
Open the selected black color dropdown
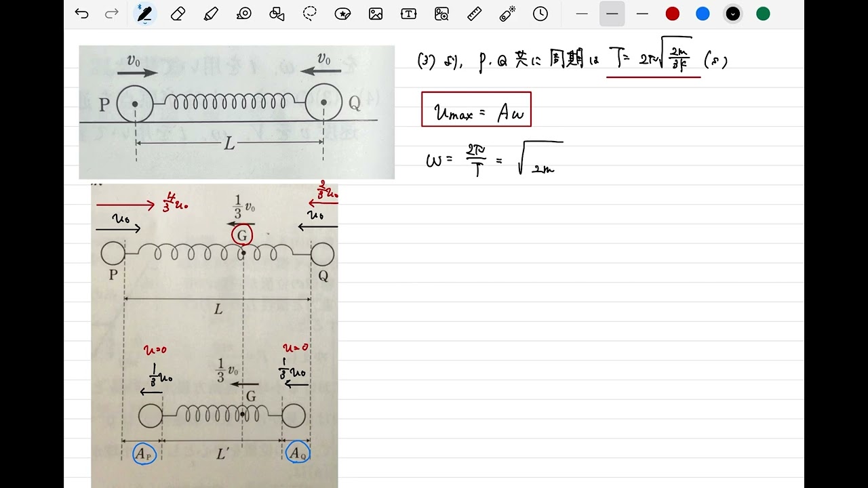733,14
